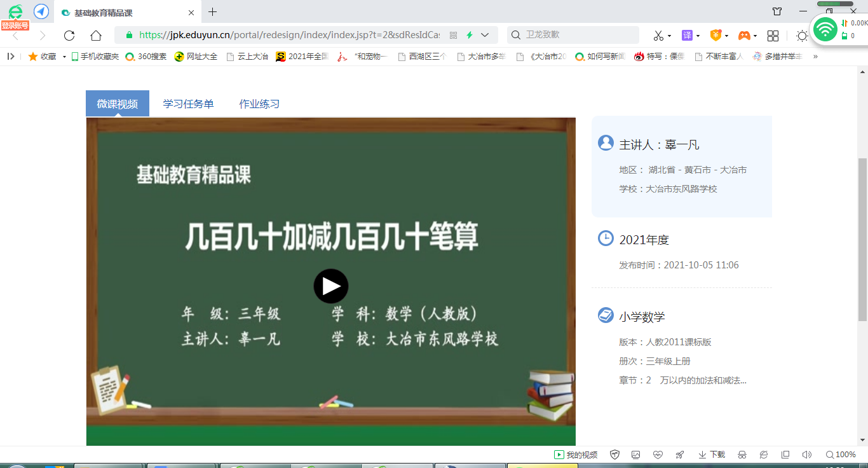The width and height of the screenshot is (868, 468).
Task: Open the scissors screenshot tool
Action: pos(658,36)
